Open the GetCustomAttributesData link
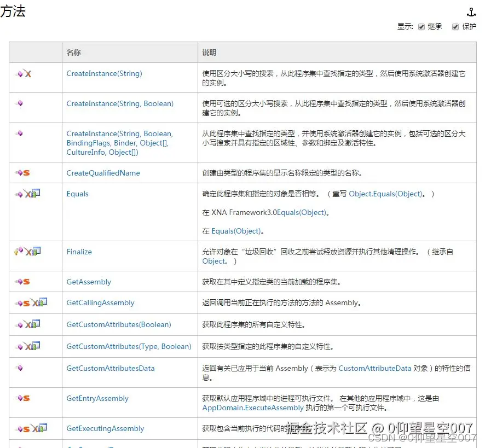Screen dimensions: 485x448 click(111, 369)
